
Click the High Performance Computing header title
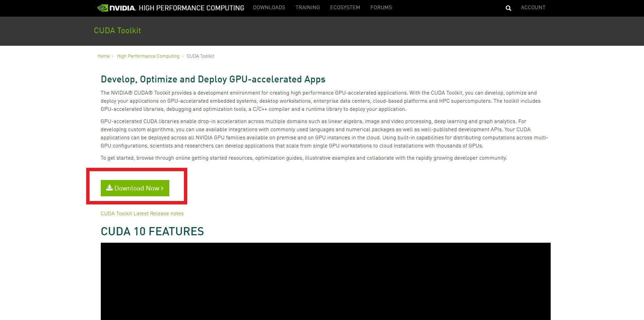click(191, 8)
